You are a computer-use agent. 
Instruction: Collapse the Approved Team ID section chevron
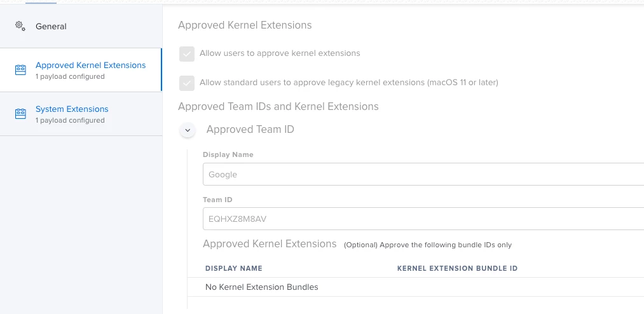pos(187,130)
